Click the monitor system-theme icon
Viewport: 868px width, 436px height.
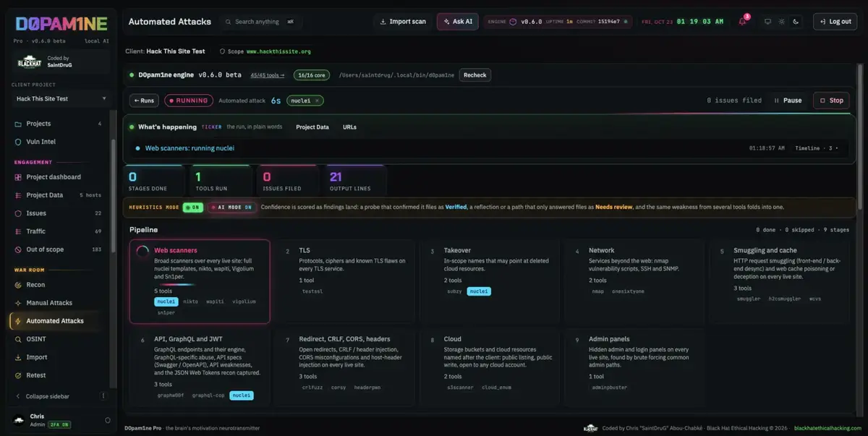(x=768, y=22)
